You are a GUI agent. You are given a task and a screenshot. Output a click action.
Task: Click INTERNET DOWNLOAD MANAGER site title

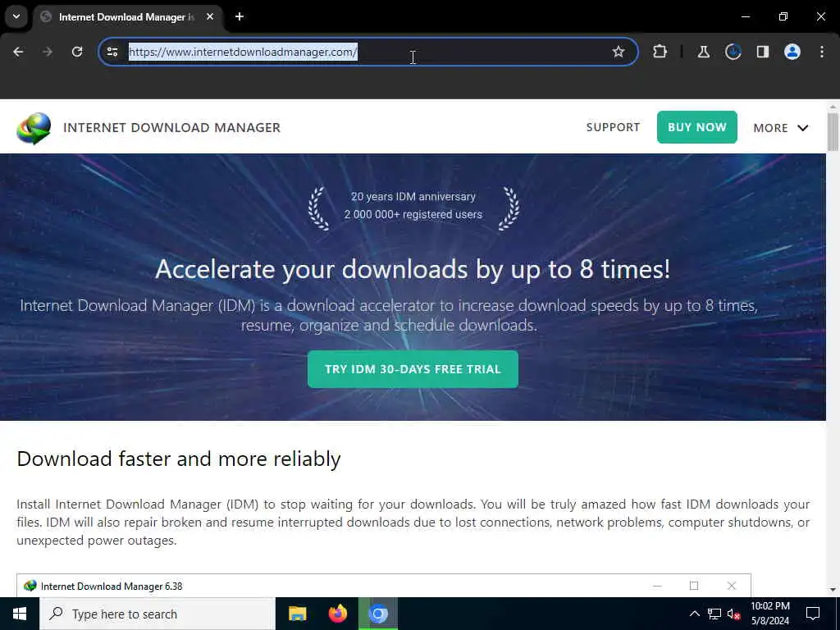coord(172,127)
